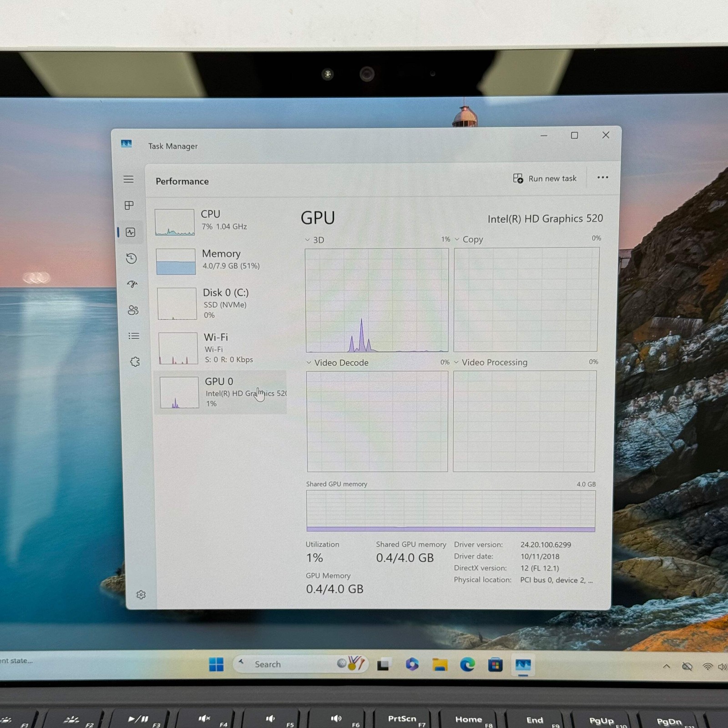Click the crossed-out cloud tray icon
Screen dimensions: 728x728
point(687,667)
